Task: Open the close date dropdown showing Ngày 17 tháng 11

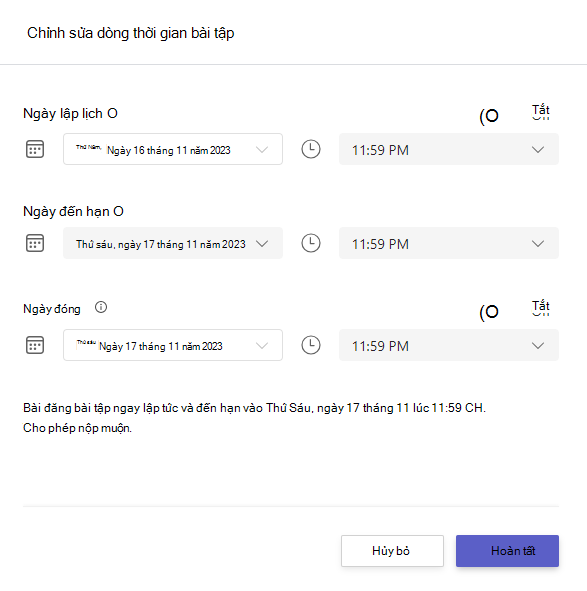Action: click(x=173, y=345)
